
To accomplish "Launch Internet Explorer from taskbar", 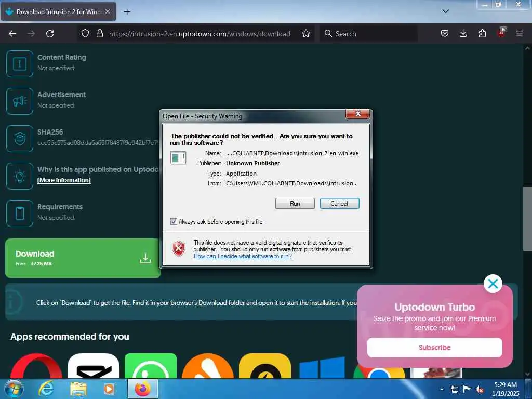I will 46,389.
